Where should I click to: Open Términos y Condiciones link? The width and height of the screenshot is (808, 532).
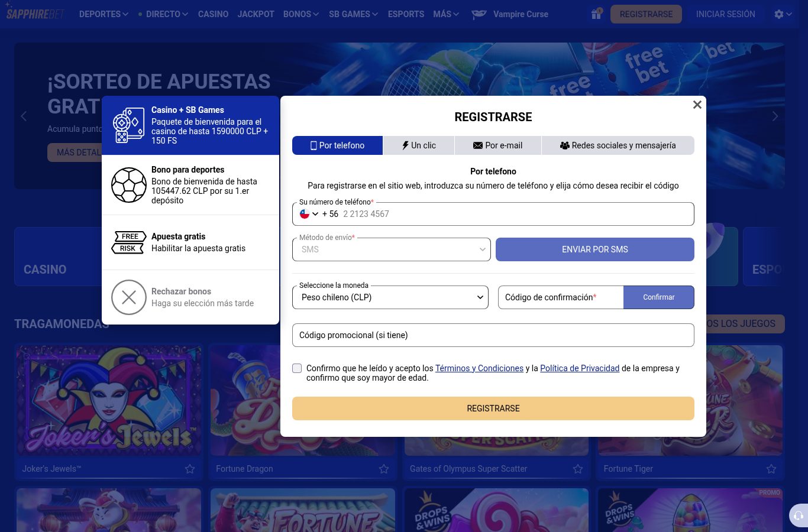tap(479, 368)
